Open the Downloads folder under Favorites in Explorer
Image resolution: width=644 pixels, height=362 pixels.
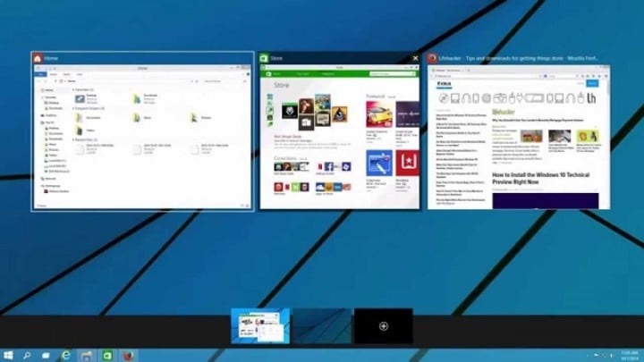tap(145, 99)
